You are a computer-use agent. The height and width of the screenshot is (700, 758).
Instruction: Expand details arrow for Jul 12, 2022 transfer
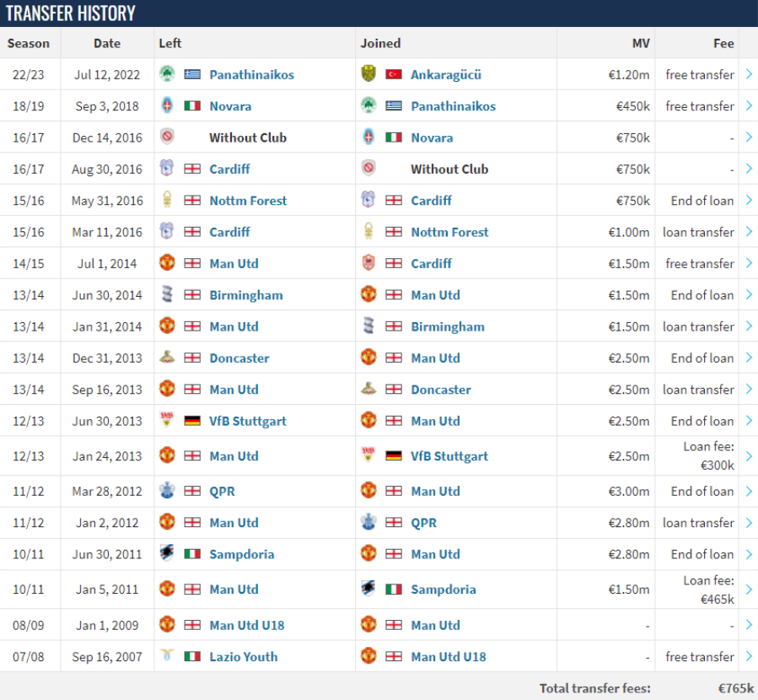749,74
